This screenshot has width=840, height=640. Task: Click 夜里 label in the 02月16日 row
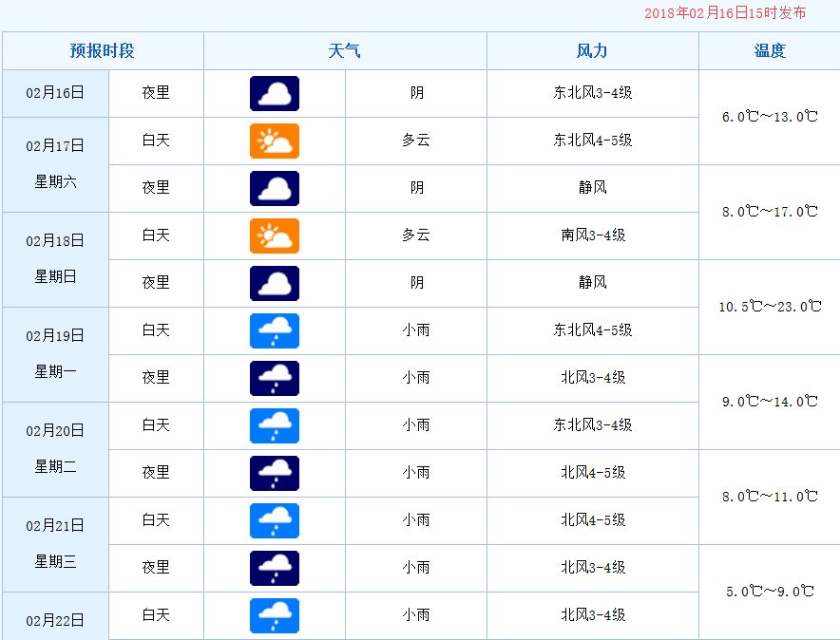156,92
